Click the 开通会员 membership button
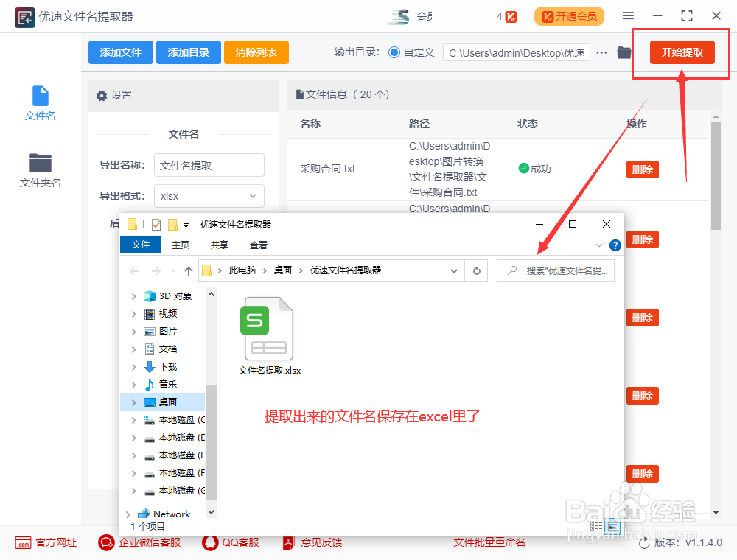 pyautogui.click(x=569, y=16)
